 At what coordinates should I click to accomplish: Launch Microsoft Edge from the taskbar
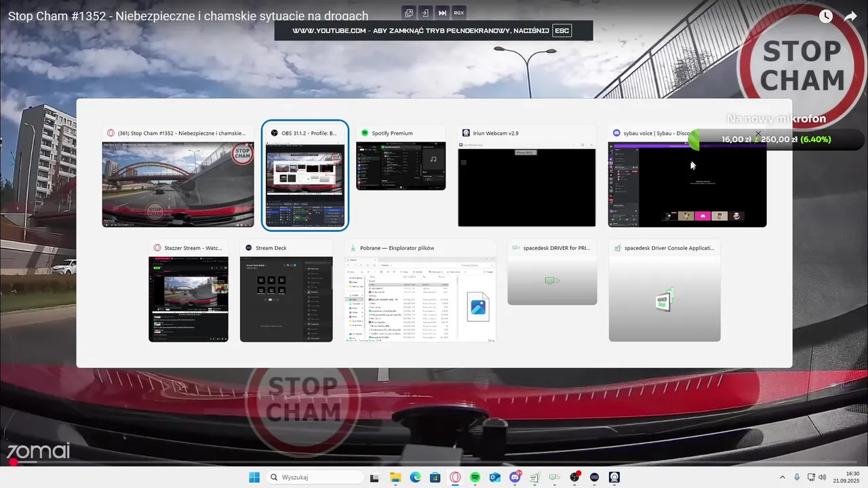(x=415, y=477)
